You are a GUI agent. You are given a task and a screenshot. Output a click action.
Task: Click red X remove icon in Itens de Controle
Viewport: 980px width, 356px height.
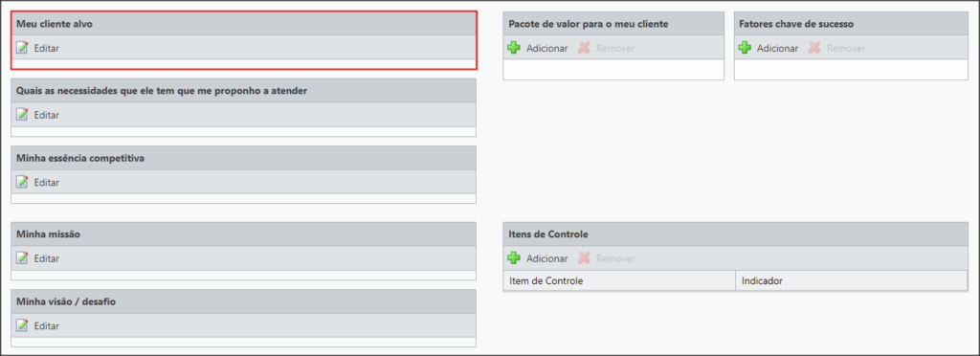pyautogui.click(x=584, y=258)
